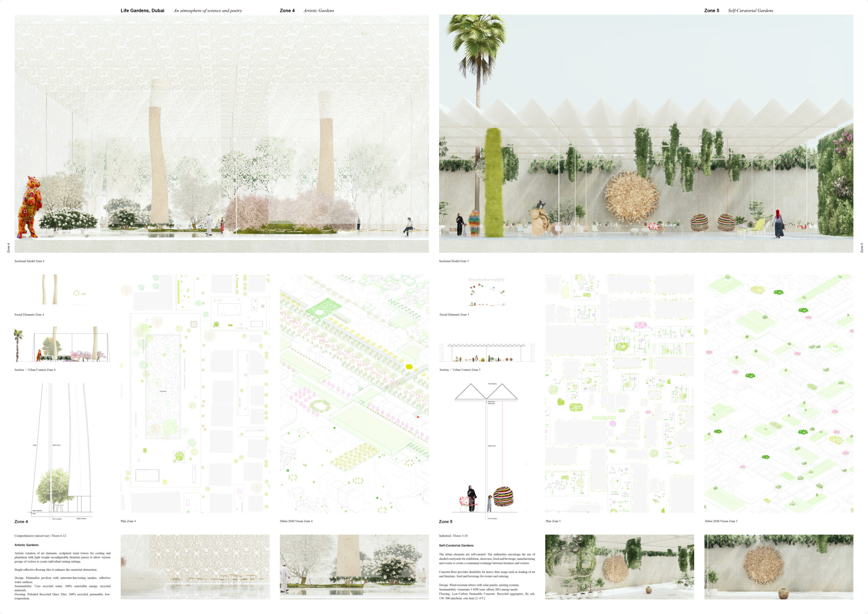
Task: Click the 'Section / Urban Context Zone 5' caption
Action: click(x=460, y=370)
